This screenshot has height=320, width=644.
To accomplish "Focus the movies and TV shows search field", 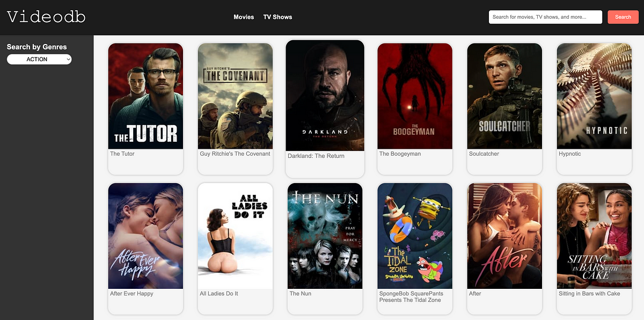I will tap(545, 17).
